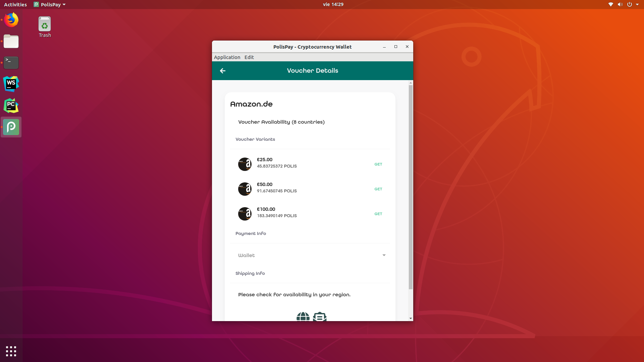Screen dimensions: 644x362
Task: Click GET for the €25.00 voucher
Action: (x=378, y=164)
